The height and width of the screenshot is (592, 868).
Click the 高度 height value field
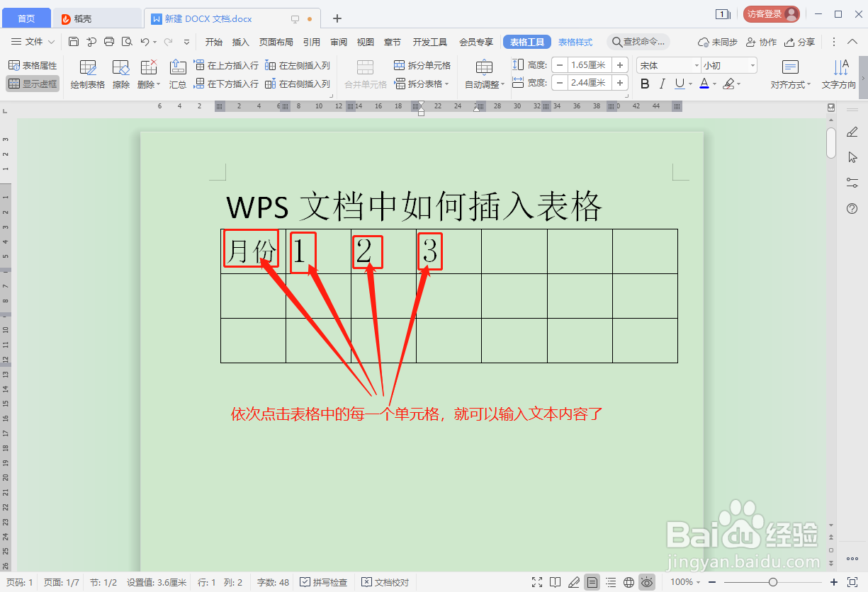pos(590,65)
